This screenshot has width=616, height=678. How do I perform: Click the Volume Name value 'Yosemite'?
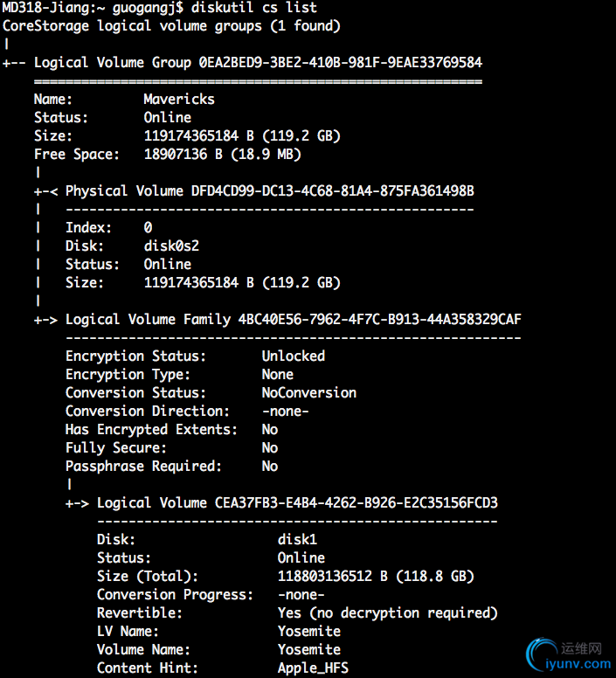coord(309,649)
